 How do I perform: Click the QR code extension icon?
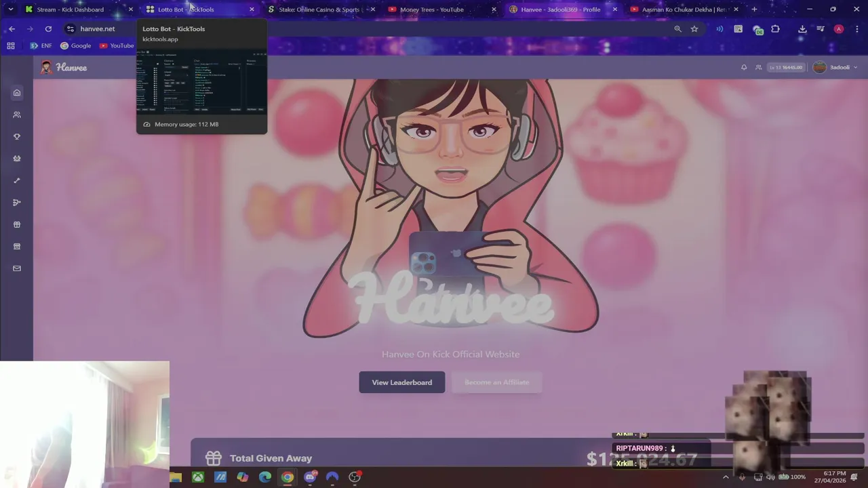pyautogui.click(x=738, y=29)
